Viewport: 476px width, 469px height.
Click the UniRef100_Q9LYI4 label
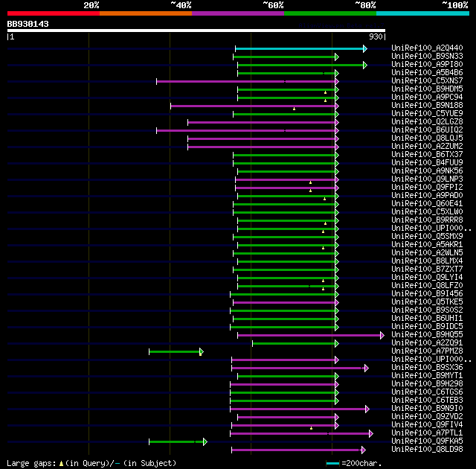coord(427,278)
